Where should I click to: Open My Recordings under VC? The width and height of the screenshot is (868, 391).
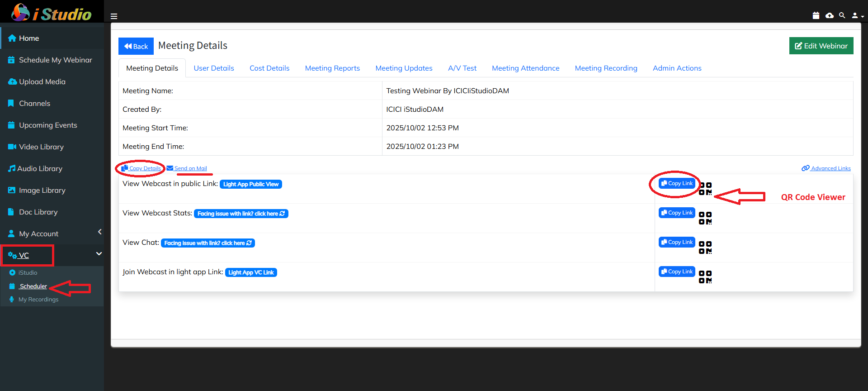[x=38, y=299]
